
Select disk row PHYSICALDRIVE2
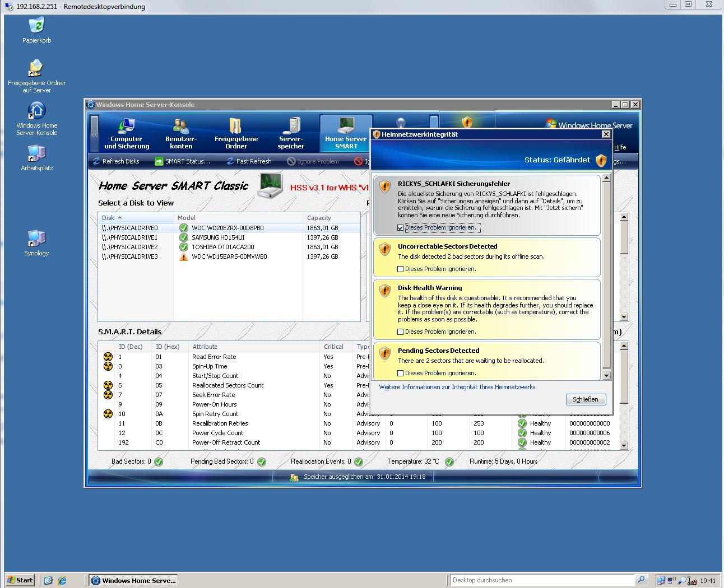pyautogui.click(x=229, y=247)
